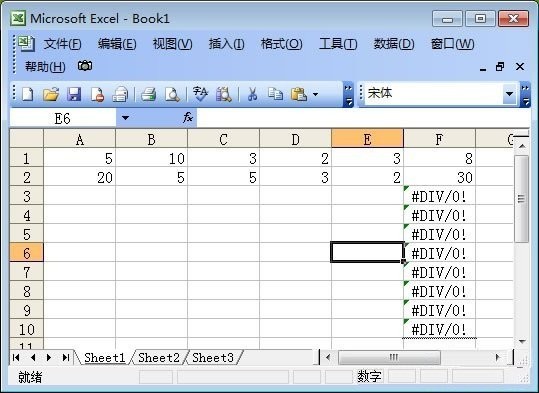539x393 pixels.
Task: Select column F header
Action: click(x=439, y=139)
